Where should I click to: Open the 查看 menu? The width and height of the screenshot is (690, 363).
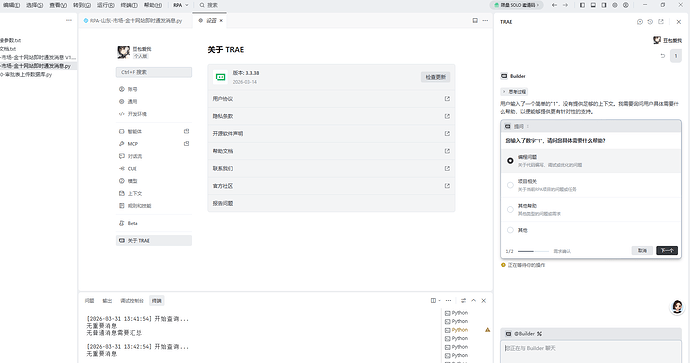pyautogui.click(x=58, y=5)
